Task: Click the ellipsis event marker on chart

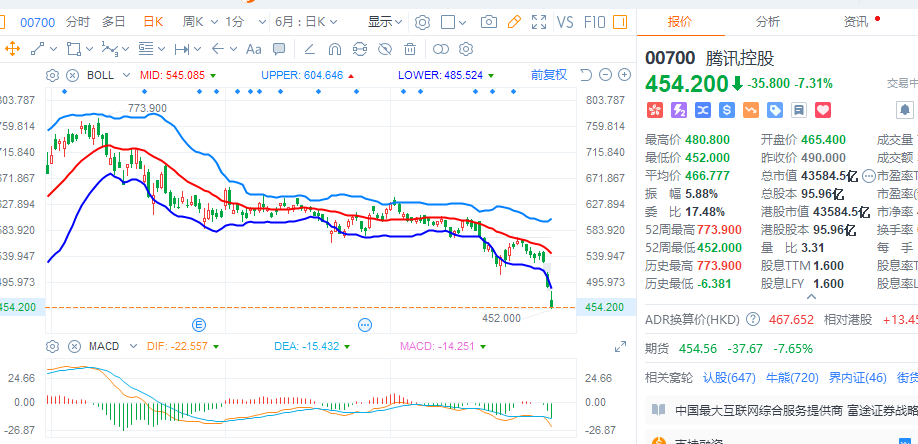Action: click(x=365, y=324)
